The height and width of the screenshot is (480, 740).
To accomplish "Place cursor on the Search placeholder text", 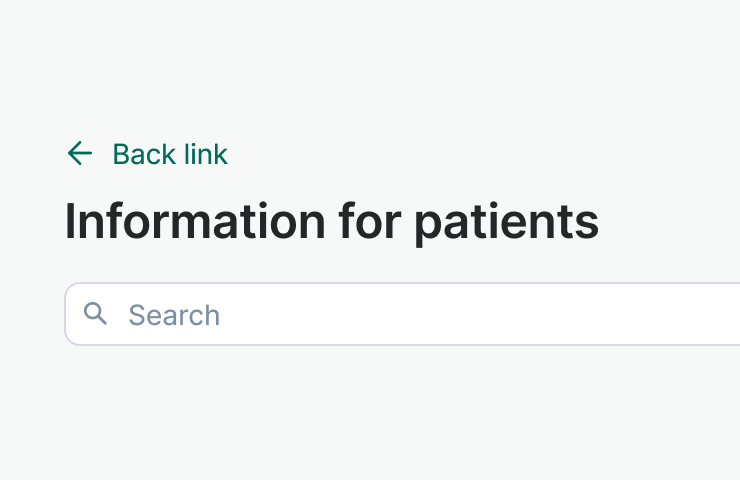I will [x=174, y=315].
